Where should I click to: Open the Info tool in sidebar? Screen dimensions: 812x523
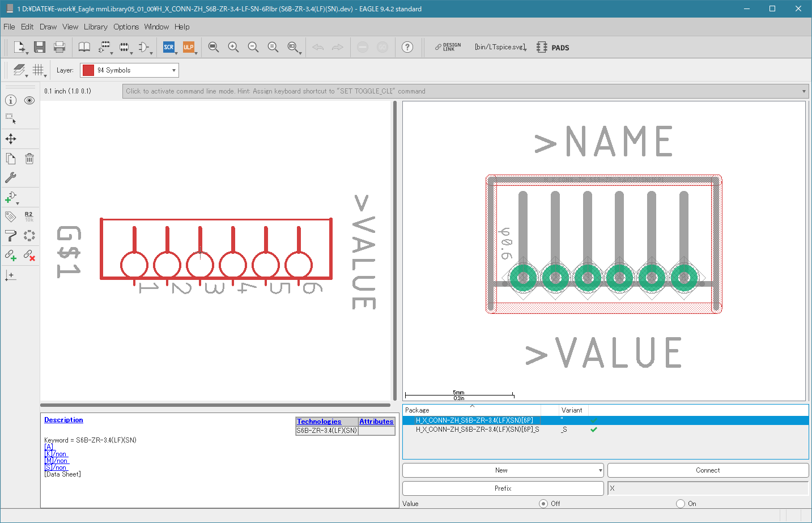(x=11, y=100)
